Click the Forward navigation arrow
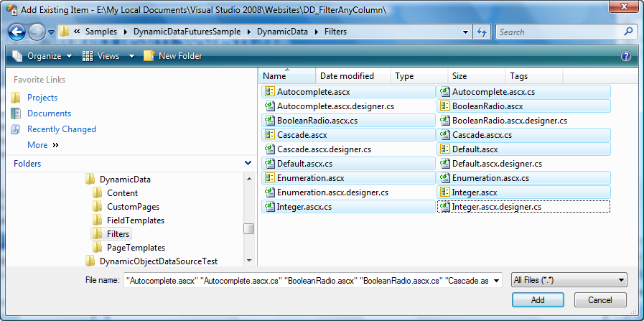The width and height of the screenshot is (644, 321). coord(37,32)
